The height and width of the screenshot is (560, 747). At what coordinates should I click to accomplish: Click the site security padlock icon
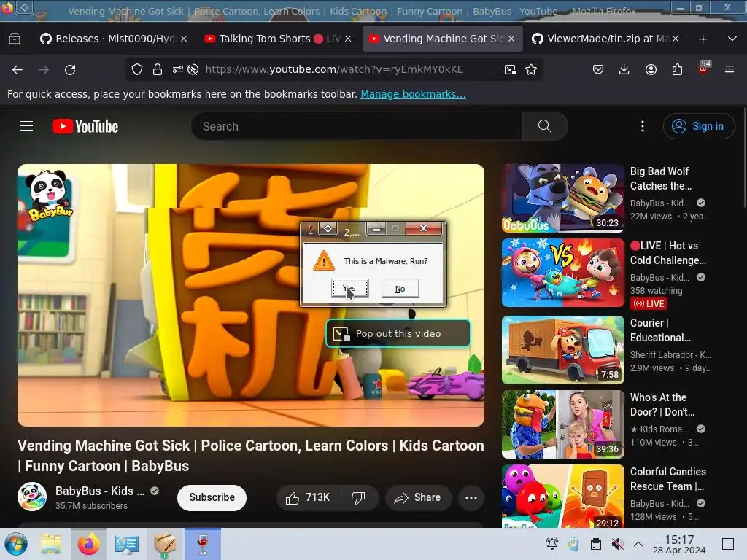coord(158,69)
